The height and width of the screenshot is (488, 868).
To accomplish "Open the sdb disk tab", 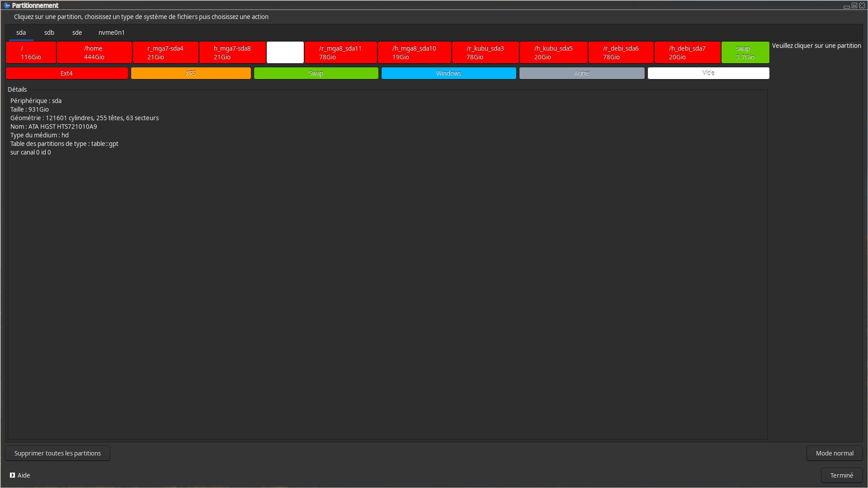I will (49, 33).
